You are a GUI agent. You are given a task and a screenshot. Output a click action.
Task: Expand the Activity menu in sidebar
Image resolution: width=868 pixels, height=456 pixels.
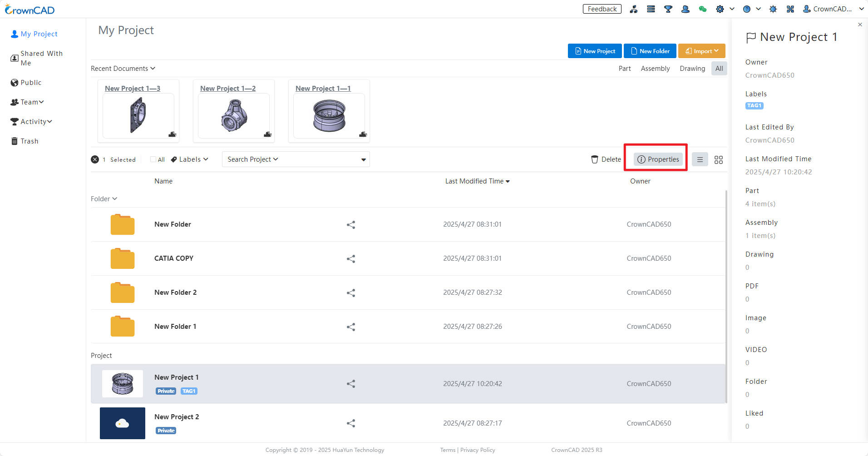(x=31, y=122)
